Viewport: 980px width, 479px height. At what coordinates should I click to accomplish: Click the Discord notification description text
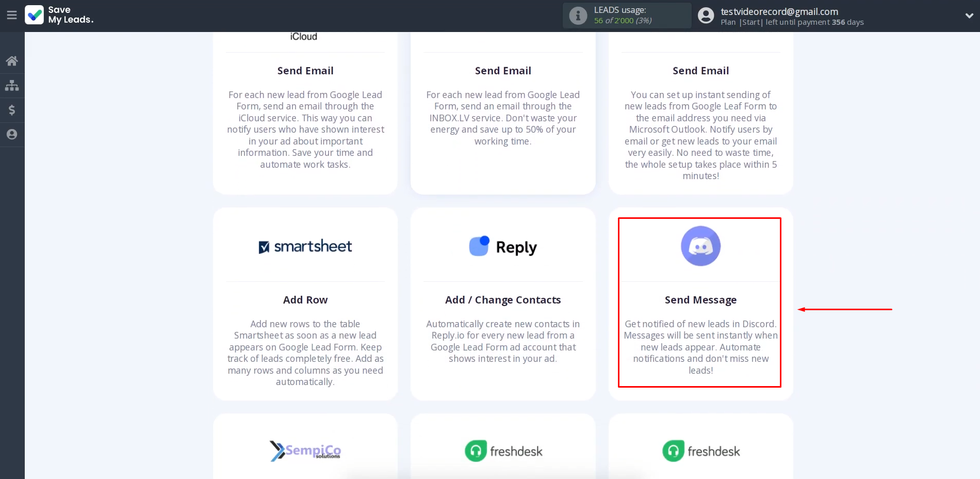point(700,347)
